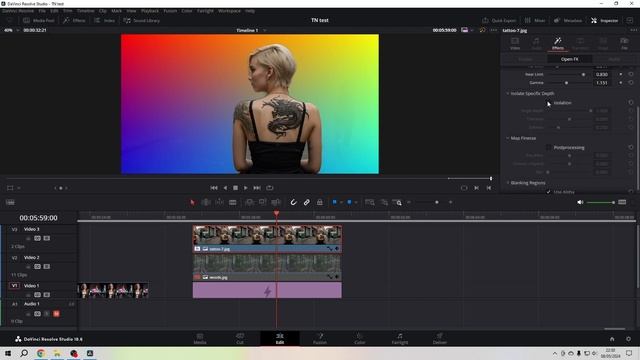Image resolution: width=640 pixels, height=360 pixels.
Task: Open the Sound Library panel
Action: [x=142, y=20]
